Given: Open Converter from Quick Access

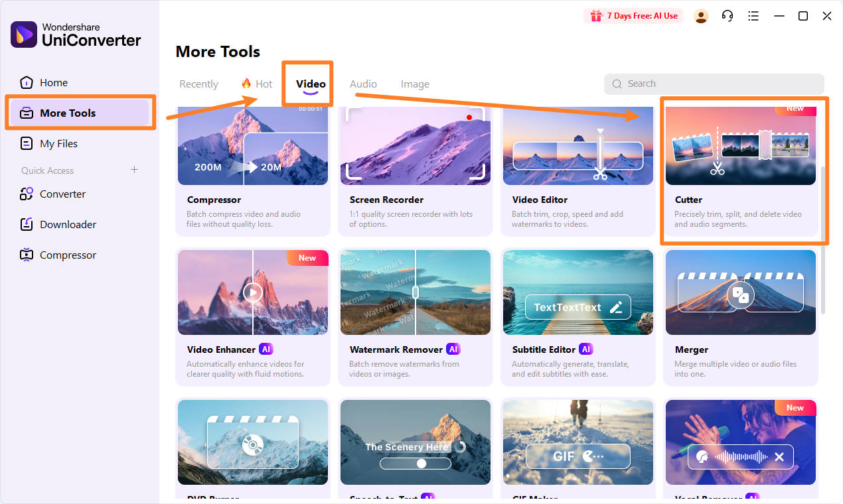Looking at the screenshot, I should click(x=80, y=194).
